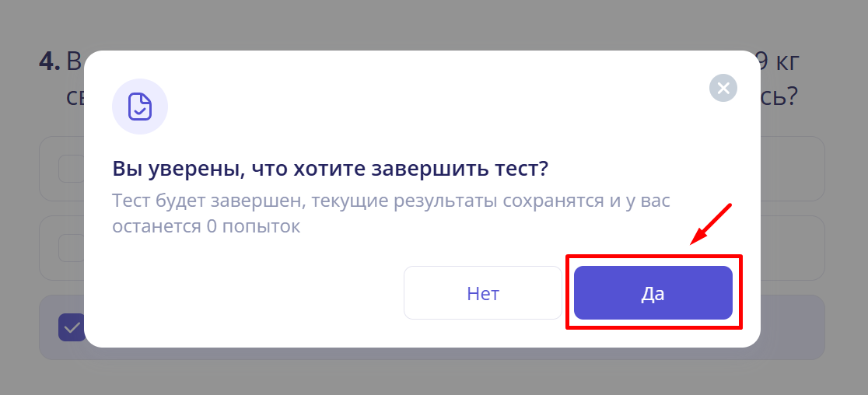868x395 pixels.
Task: Uncheck the ticked checkbox of the third answer
Action: 72,327
